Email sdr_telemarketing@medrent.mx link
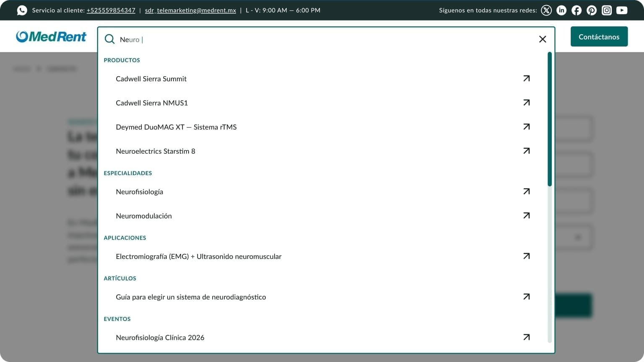This screenshot has height=362, width=644. click(x=190, y=10)
